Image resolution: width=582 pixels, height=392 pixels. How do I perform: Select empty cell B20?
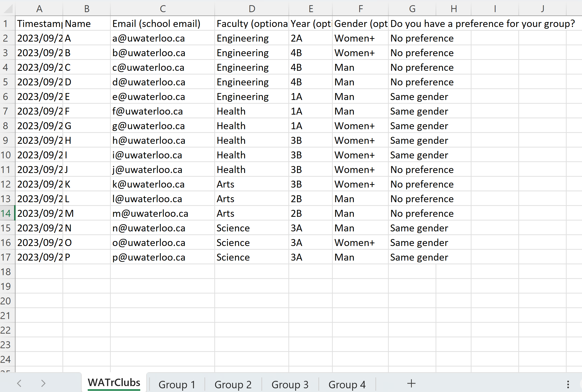(86, 301)
